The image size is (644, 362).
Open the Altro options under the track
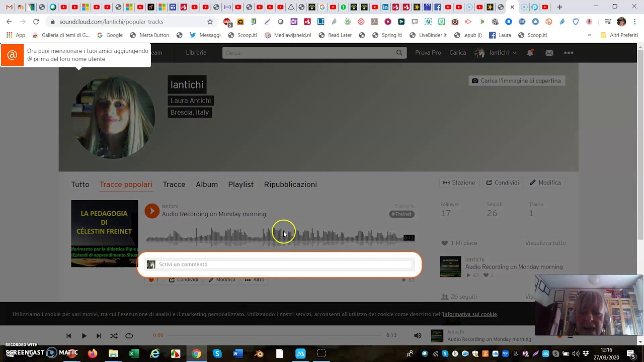(254, 280)
